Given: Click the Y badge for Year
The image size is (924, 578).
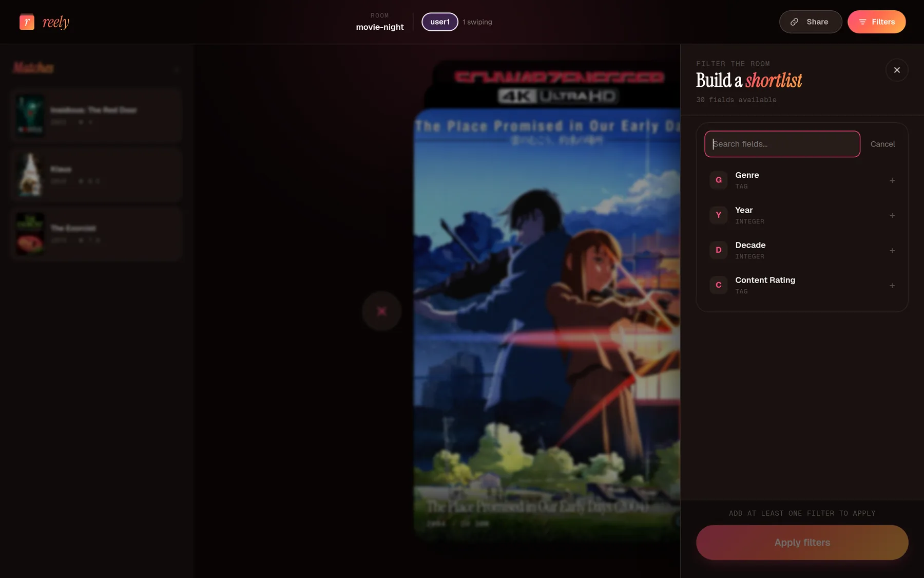Looking at the screenshot, I should point(718,215).
